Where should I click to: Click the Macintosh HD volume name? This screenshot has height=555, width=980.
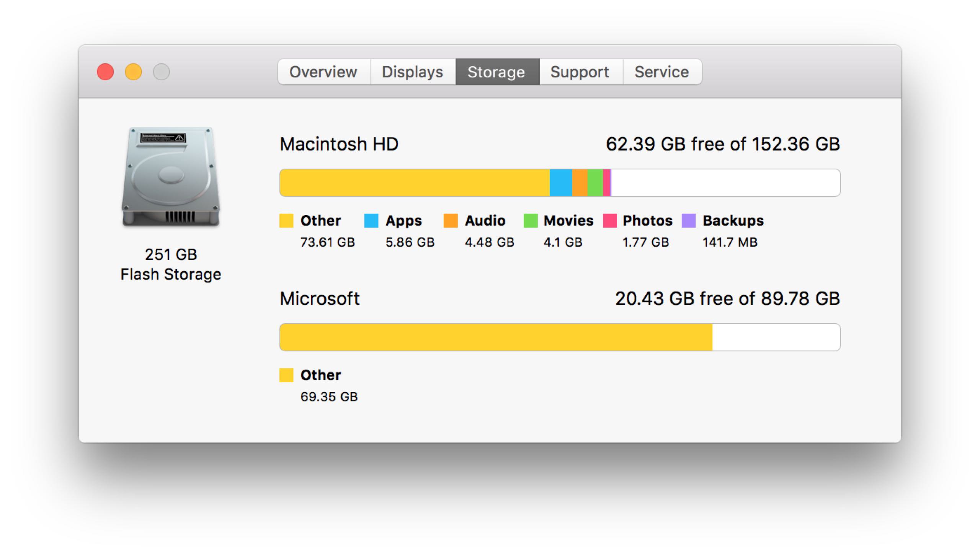(x=339, y=144)
